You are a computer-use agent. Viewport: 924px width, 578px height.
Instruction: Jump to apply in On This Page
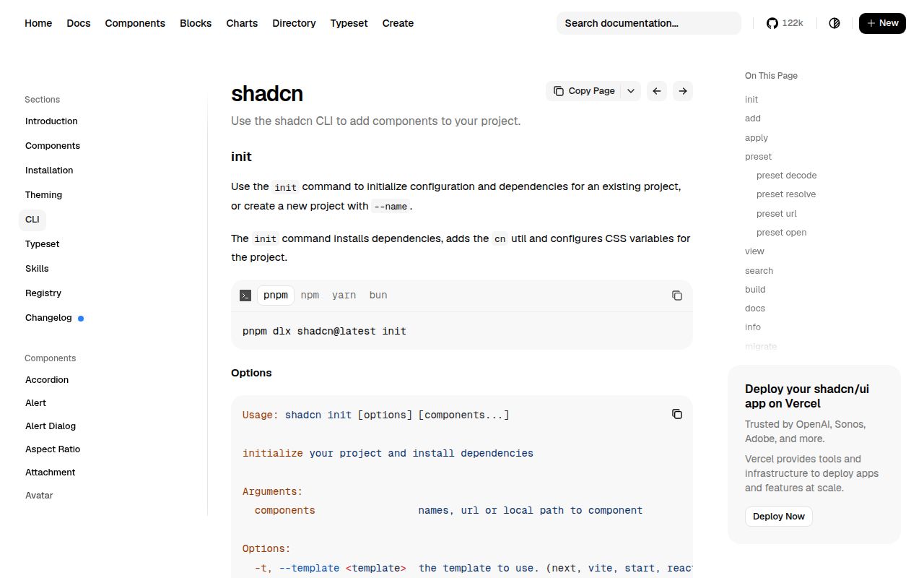[757, 138]
